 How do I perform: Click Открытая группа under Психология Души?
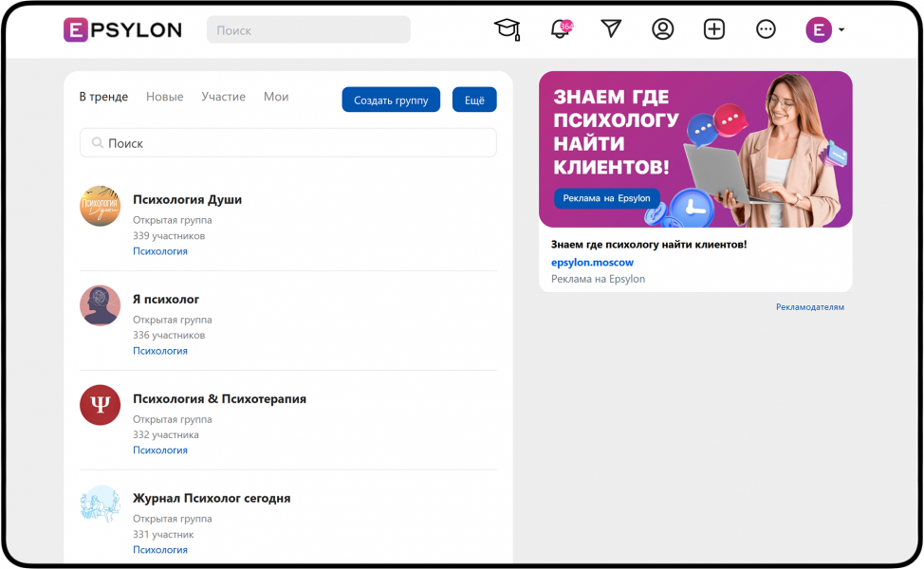coord(172,220)
